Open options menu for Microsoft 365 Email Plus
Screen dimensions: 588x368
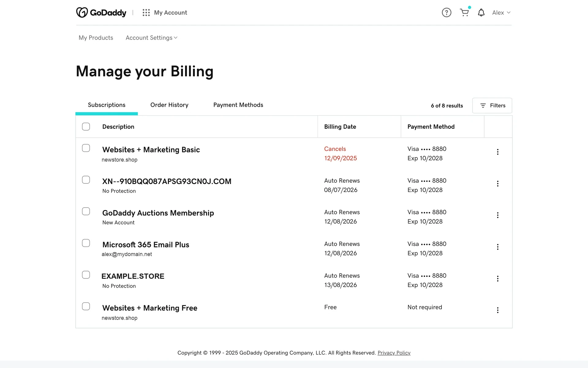click(x=498, y=247)
